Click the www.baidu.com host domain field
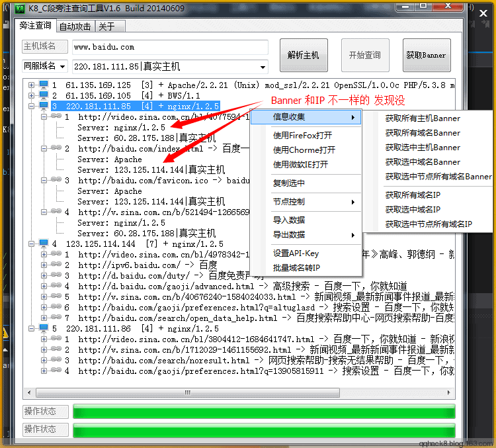 (x=170, y=47)
